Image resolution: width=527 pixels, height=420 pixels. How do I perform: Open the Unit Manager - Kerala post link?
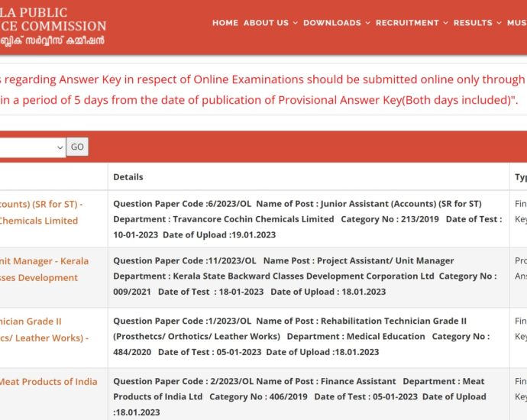tap(44, 261)
